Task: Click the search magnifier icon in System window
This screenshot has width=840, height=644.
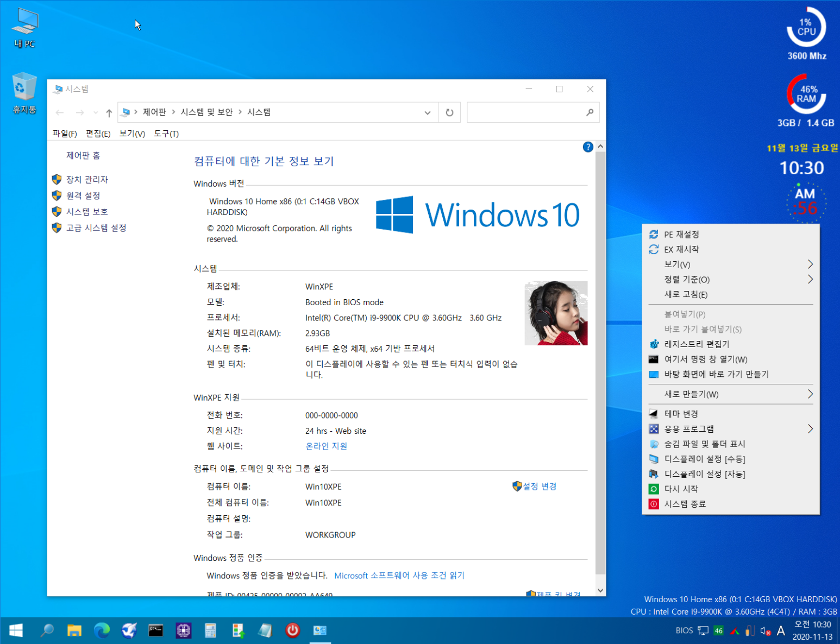Action: 590,112
